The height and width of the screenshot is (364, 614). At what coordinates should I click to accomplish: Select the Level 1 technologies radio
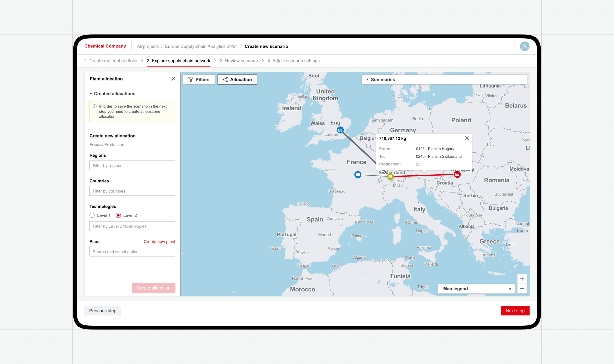pos(92,215)
